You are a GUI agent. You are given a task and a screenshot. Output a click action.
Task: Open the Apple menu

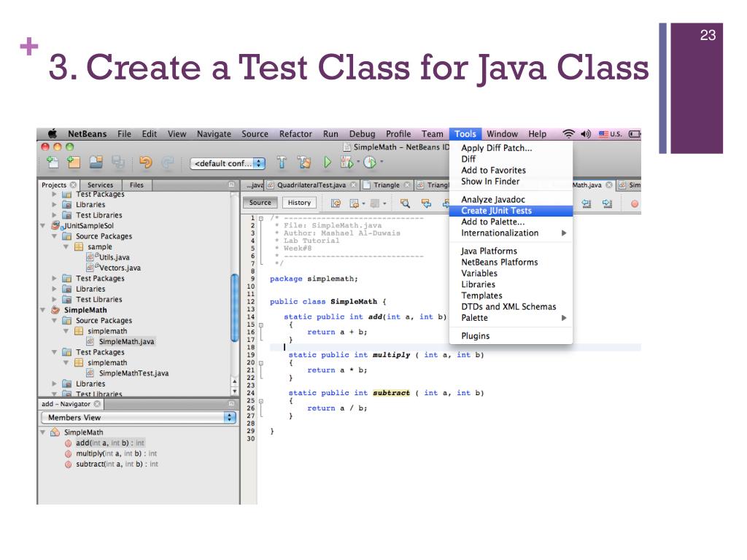click(x=53, y=133)
